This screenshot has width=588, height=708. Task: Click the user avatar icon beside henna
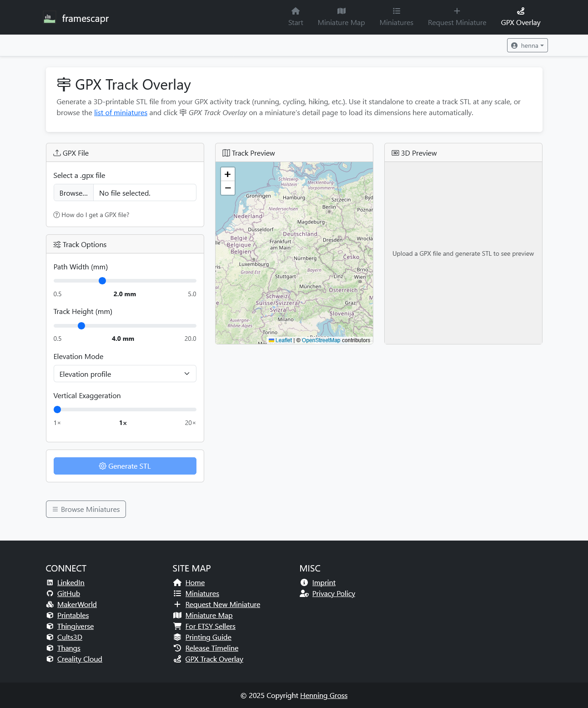[514, 46]
